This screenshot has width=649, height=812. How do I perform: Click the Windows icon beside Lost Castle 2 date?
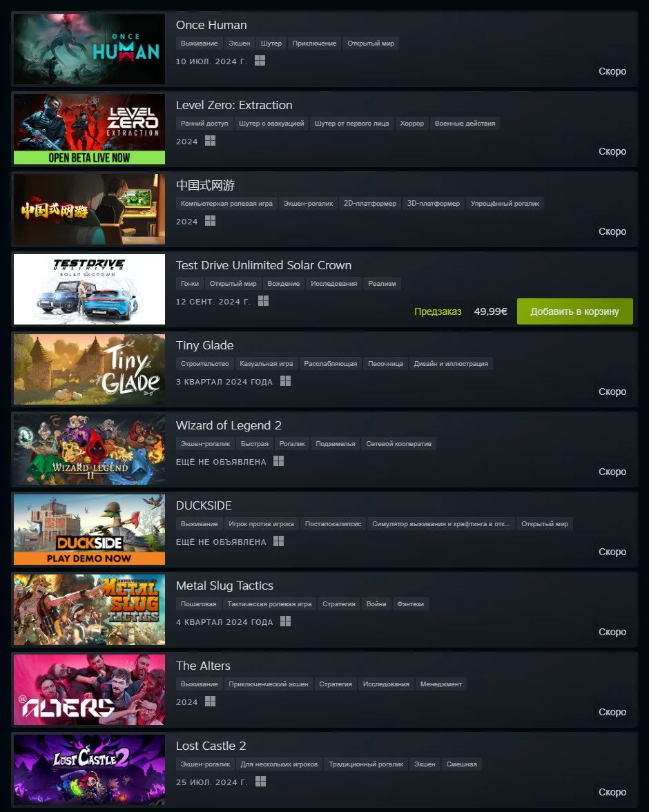pos(260,782)
